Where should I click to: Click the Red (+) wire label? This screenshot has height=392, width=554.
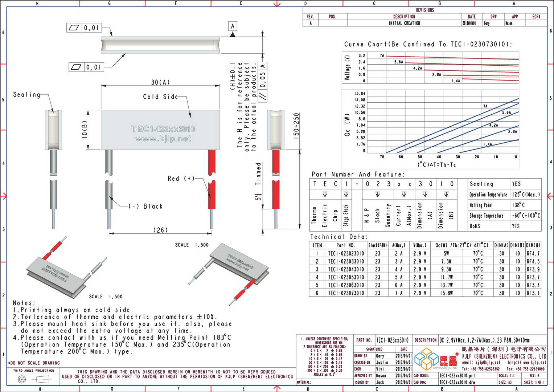click(x=181, y=179)
